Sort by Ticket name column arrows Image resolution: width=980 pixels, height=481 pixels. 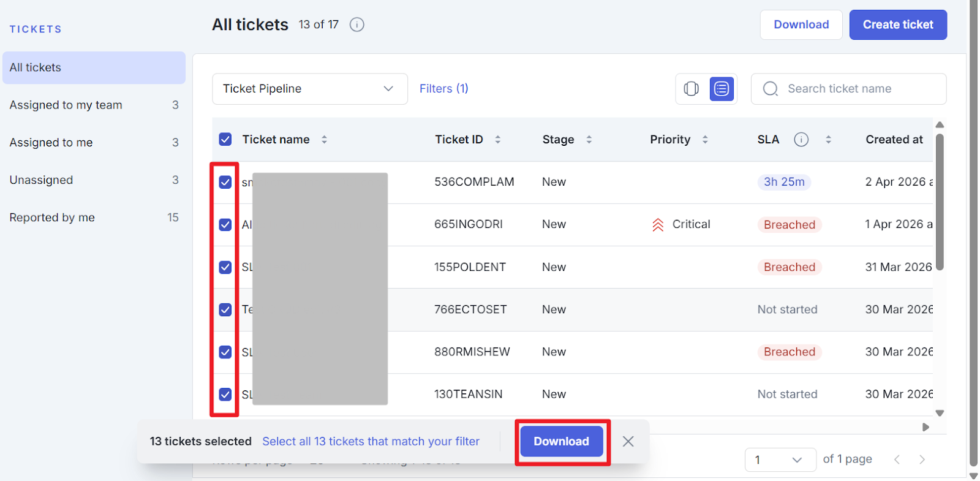(x=324, y=140)
